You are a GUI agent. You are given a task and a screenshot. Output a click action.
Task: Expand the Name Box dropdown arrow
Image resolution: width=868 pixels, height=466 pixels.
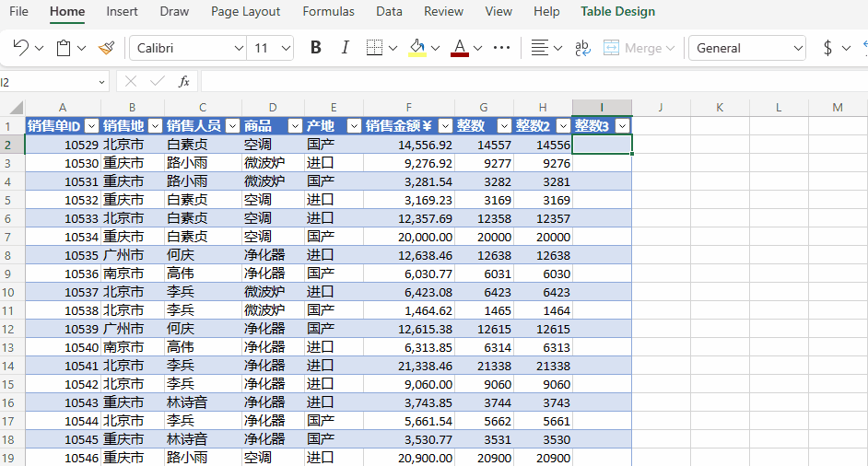click(102, 83)
